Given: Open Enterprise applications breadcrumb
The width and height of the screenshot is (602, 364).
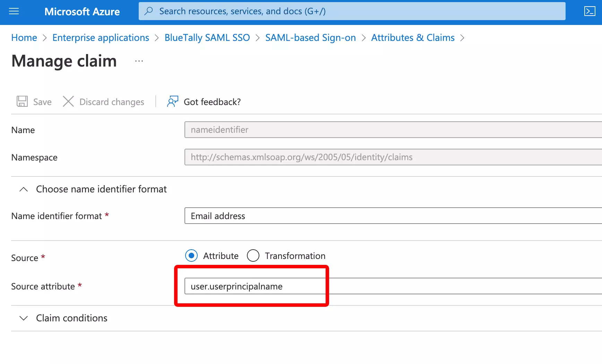Looking at the screenshot, I should (x=101, y=37).
